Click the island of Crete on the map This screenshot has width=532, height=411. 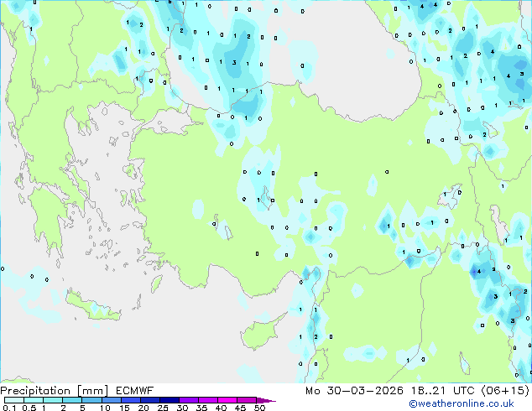(x=93, y=307)
